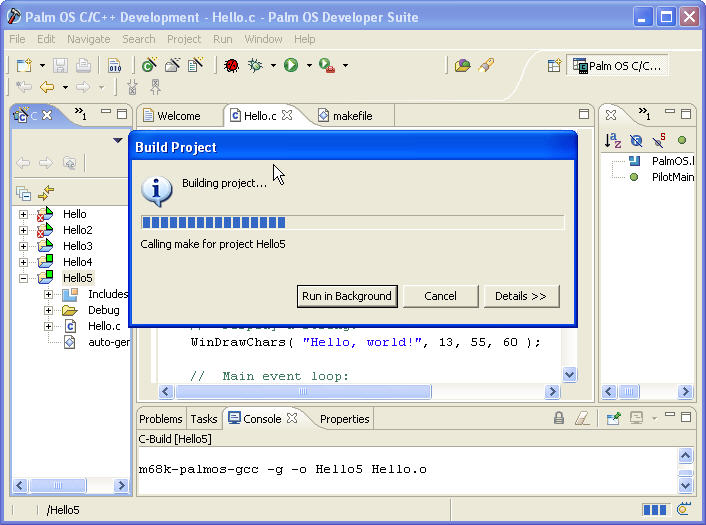
Task: Toggle Scroll Lock in Console
Action: coord(560,419)
